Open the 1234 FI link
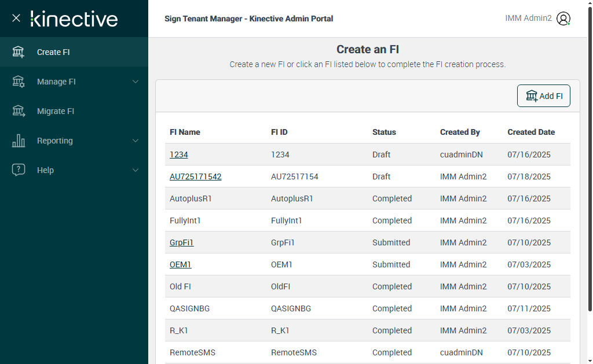The width and height of the screenshot is (593, 364). 178,155
